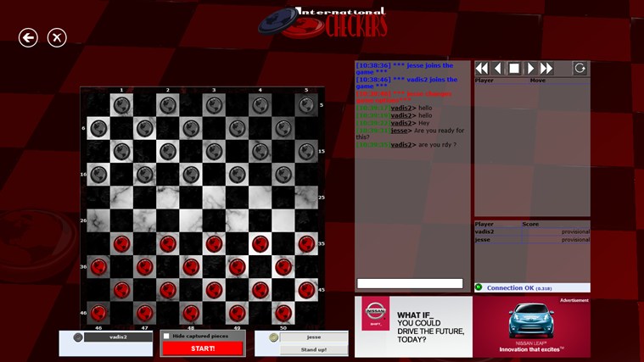The width and height of the screenshot is (644, 362).
Task: Select vadis2 row in score table
Action: pyautogui.click(x=532, y=231)
